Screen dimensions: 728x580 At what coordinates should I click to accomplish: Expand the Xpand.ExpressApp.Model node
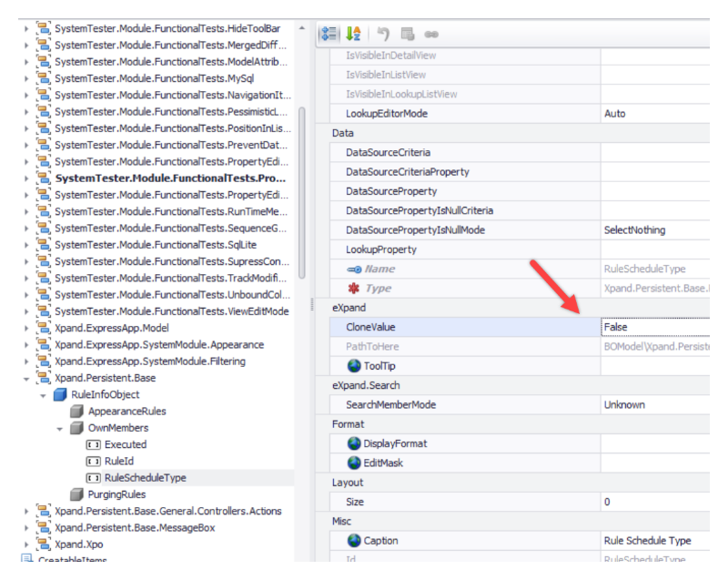pyautogui.click(x=26, y=329)
